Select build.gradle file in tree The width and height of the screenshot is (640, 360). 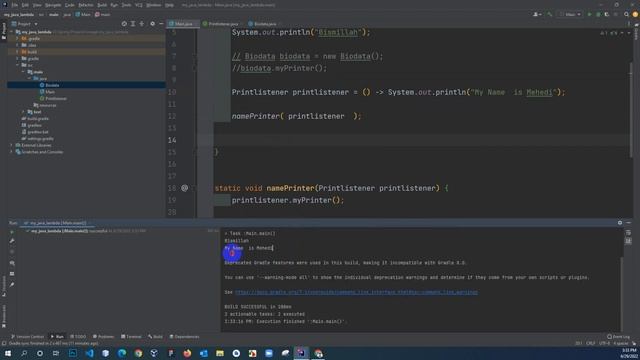point(35,118)
